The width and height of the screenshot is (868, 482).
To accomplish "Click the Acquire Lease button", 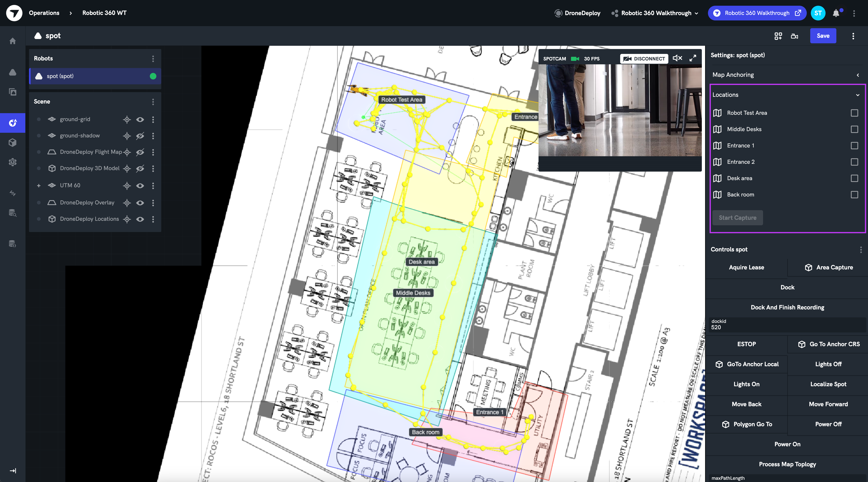I will (x=746, y=267).
